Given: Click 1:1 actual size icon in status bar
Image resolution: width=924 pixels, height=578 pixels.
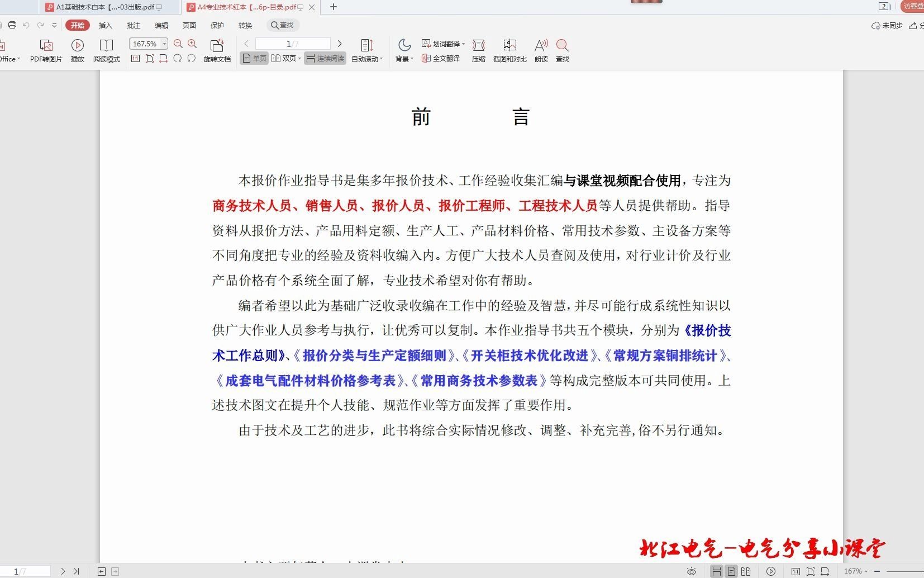Looking at the screenshot, I should (x=796, y=571).
